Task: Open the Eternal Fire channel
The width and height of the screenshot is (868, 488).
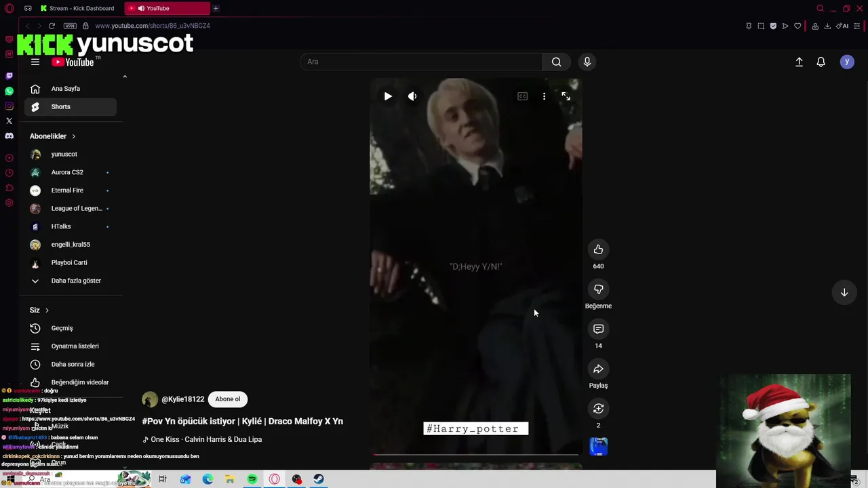Action: (x=71, y=190)
